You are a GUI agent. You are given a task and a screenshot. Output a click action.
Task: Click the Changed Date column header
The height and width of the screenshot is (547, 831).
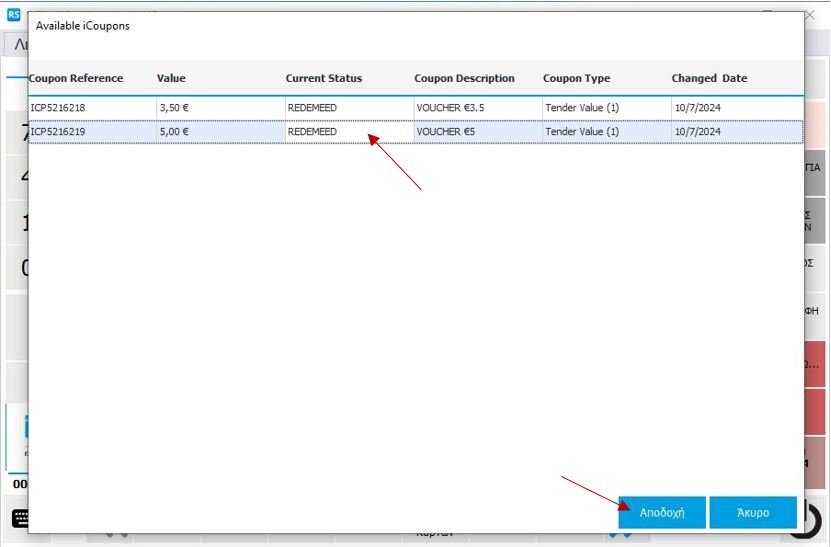[x=709, y=78]
